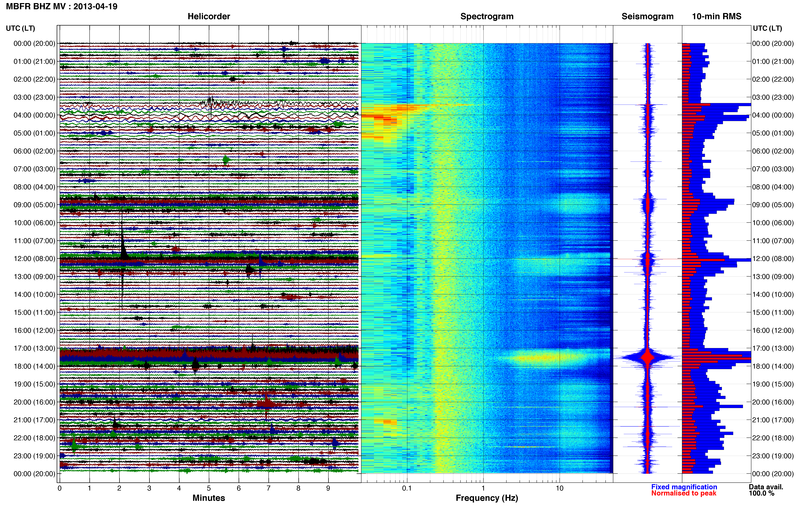
Task: Click the 'Data avail.' label
Action: (766, 487)
